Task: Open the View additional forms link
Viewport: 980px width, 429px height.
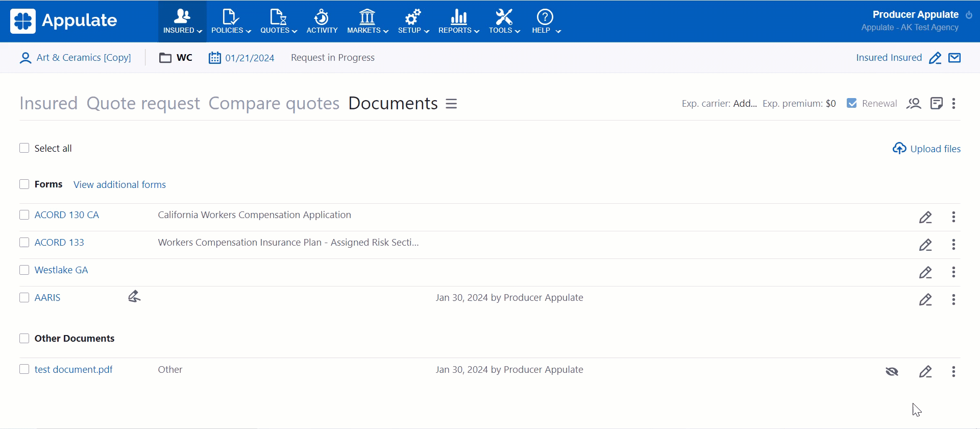Action: pyautogui.click(x=119, y=184)
